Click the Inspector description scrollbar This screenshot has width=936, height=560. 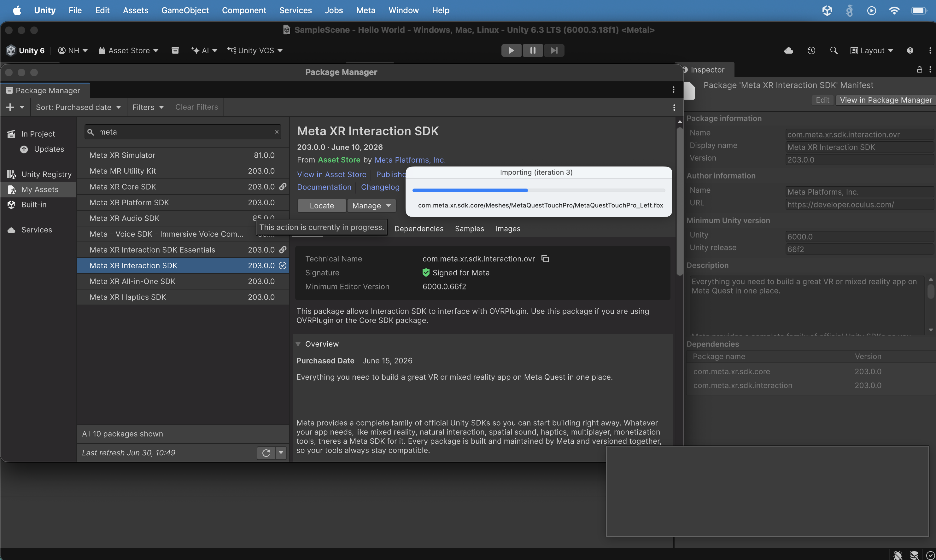tap(931, 291)
